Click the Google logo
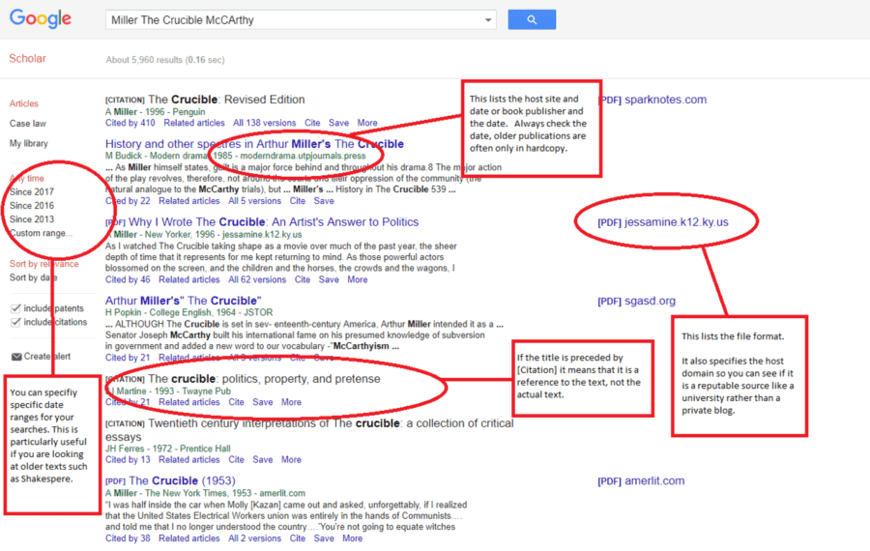The image size is (870, 551). click(x=41, y=18)
